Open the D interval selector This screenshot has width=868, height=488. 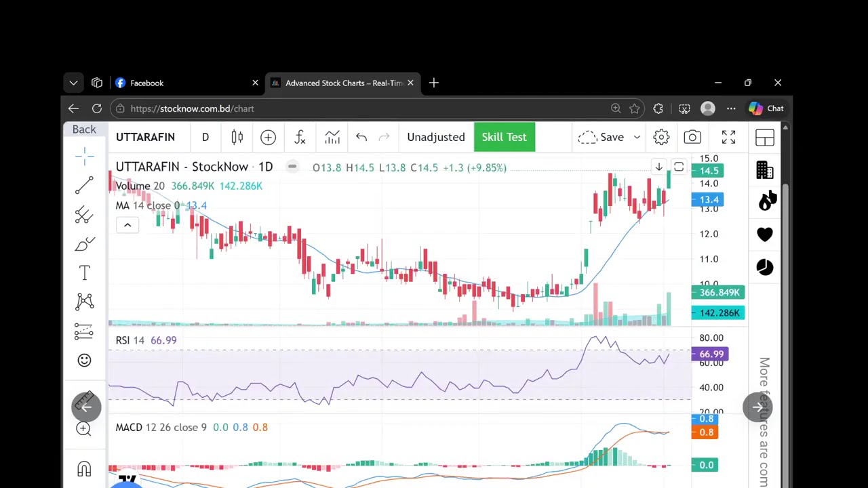pyautogui.click(x=205, y=137)
